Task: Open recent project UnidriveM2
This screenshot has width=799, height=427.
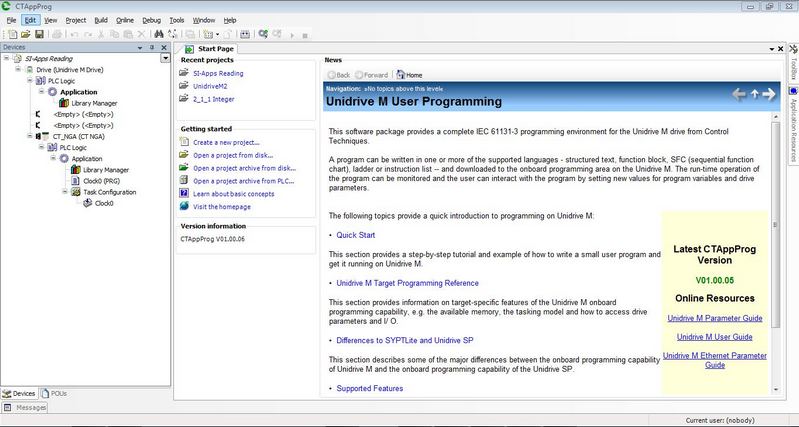Action: [210, 86]
